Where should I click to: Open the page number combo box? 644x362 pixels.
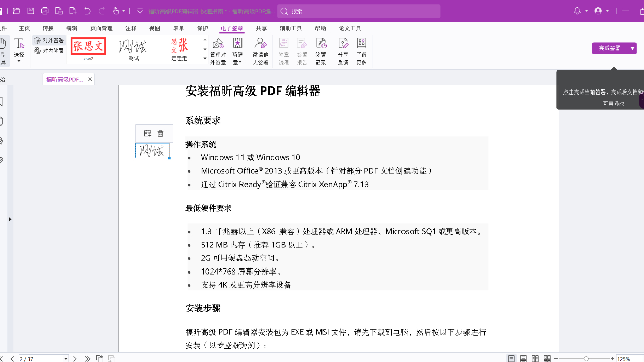coord(44,358)
